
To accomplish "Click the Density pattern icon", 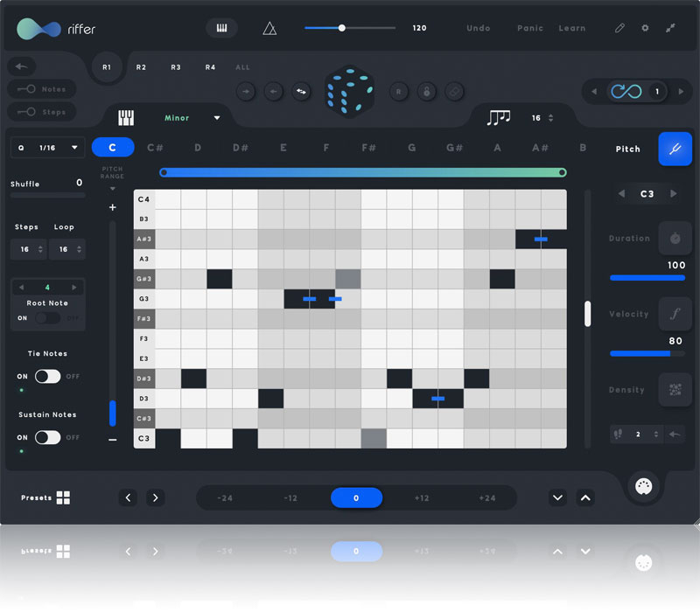I will tap(675, 390).
